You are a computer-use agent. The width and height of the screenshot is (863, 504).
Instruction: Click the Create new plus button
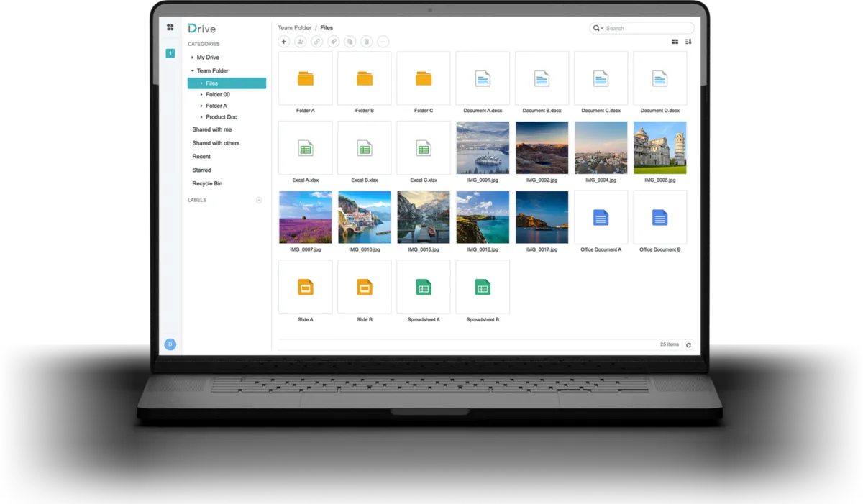[x=284, y=42]
